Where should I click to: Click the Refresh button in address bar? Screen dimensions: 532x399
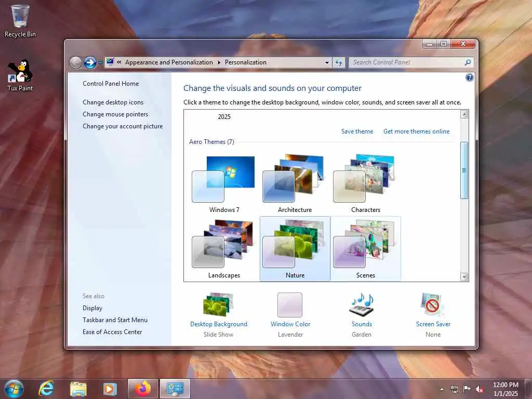point(339,62)
